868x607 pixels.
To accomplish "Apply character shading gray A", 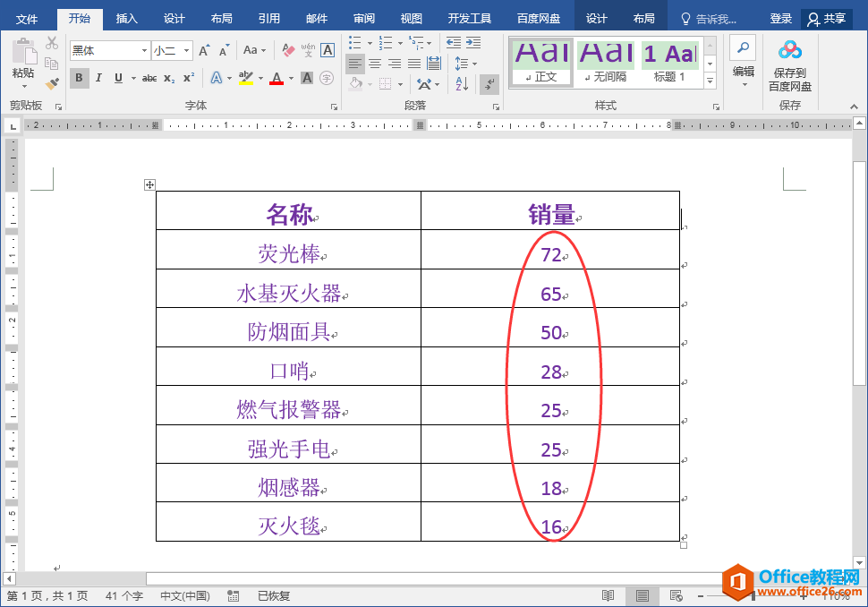I will [307, 78].
